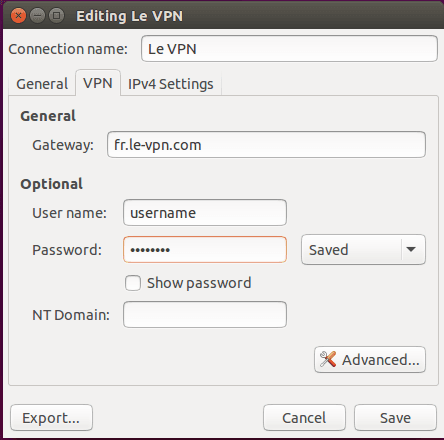The width and height of the screenshot is (444, 440).
Task: Cancel the VPN connection edits
Action: [304, 418]
